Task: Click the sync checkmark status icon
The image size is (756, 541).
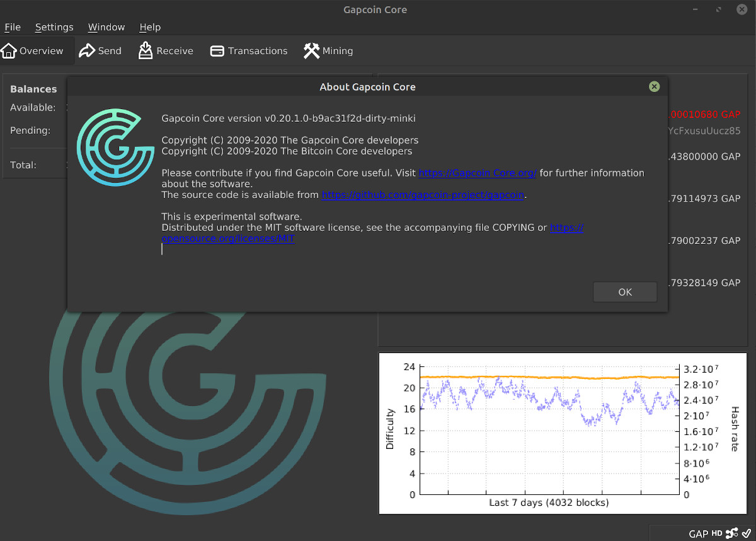Action: coord(746,533)
